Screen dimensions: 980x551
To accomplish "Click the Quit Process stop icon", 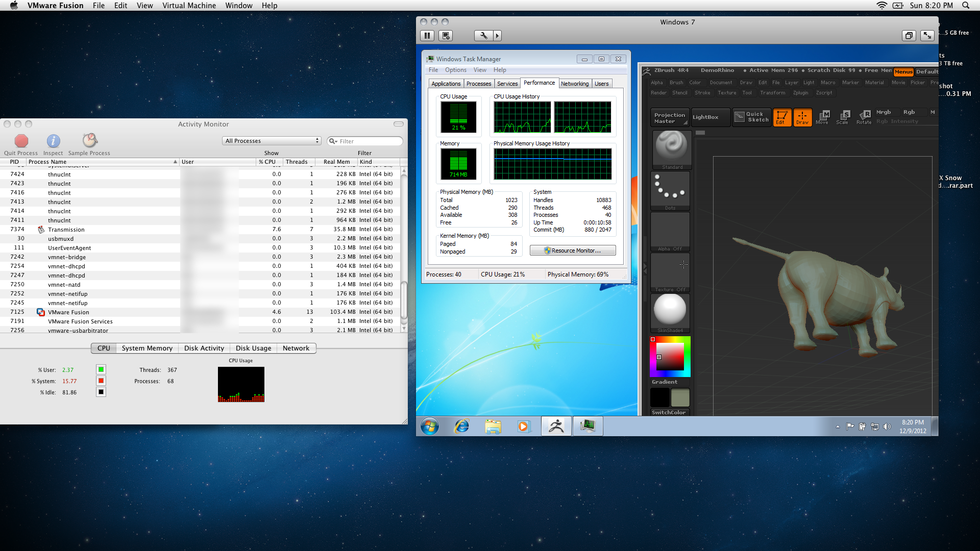I will (x=21, y=141).
